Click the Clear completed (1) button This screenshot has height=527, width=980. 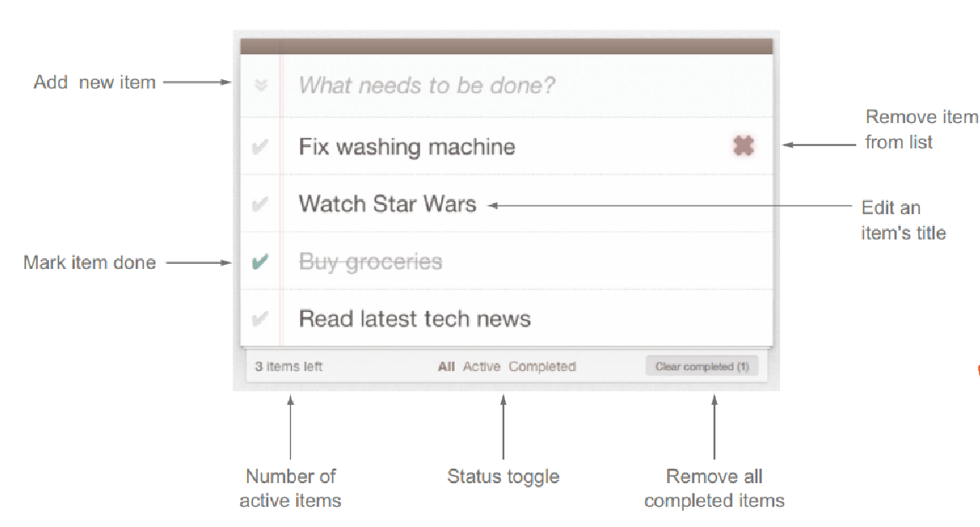coord(702,366)
